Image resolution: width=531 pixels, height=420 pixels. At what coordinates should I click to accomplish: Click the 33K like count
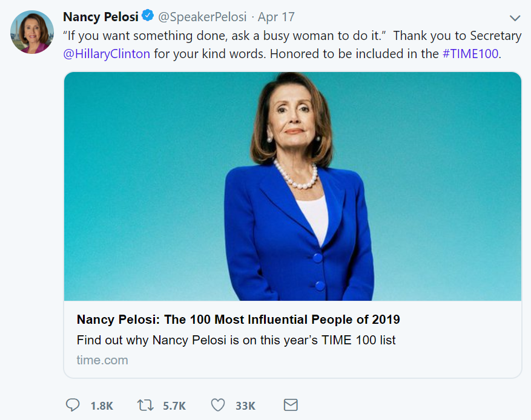tap(245, 405)
